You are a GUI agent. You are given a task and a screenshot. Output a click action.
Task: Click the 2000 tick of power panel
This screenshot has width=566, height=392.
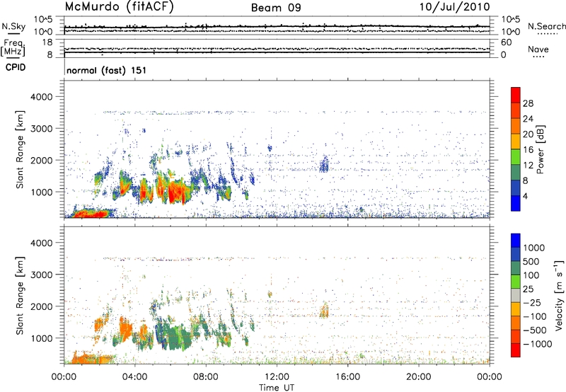click(x=42, y=160)
